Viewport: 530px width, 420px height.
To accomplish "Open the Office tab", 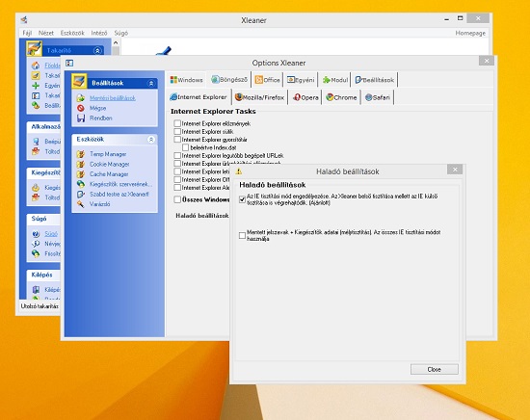I will pyautogui.click(x=267, y=80).
